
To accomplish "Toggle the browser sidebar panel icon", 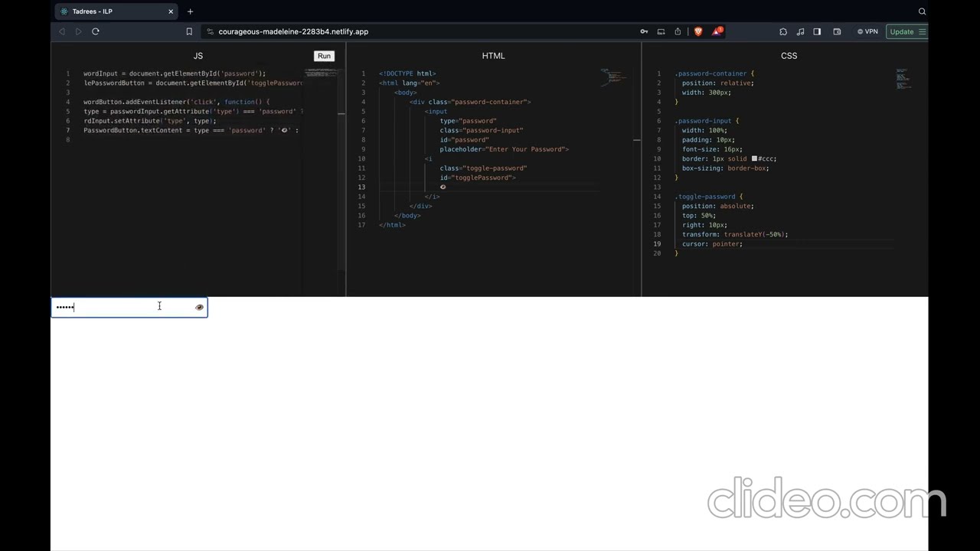I will click(x=817, y=31).
